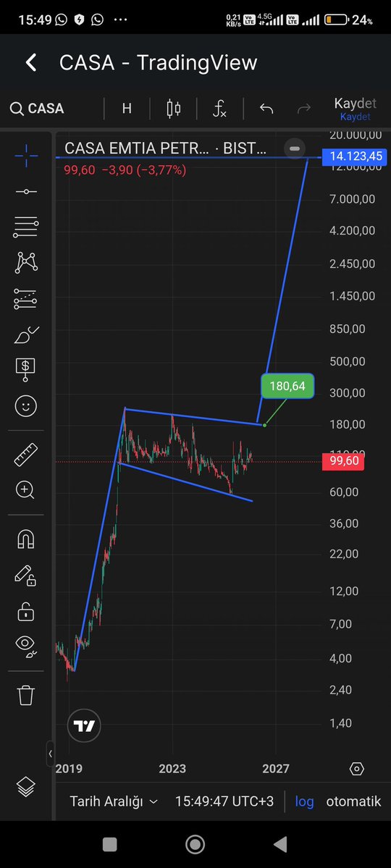Open the fx indicators menu

pyautogui.click(x=219, y=108)
